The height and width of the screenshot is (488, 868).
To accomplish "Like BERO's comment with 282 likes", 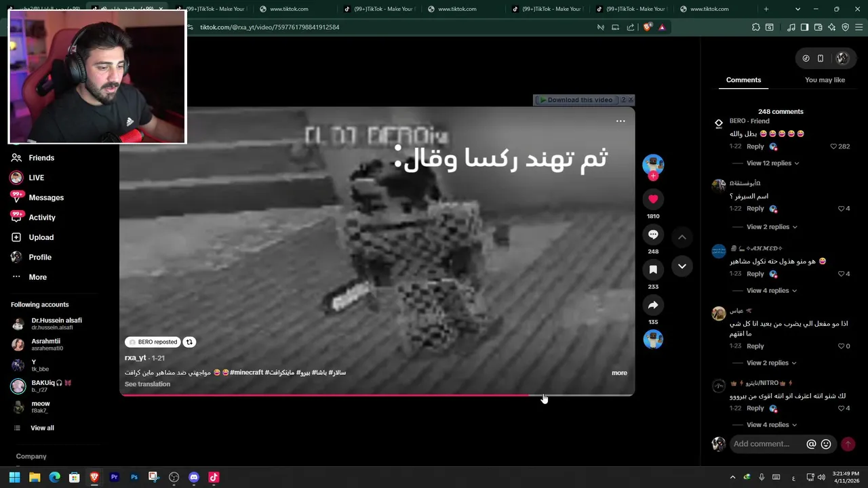I will pyautogui.click(x=834, y=146).
